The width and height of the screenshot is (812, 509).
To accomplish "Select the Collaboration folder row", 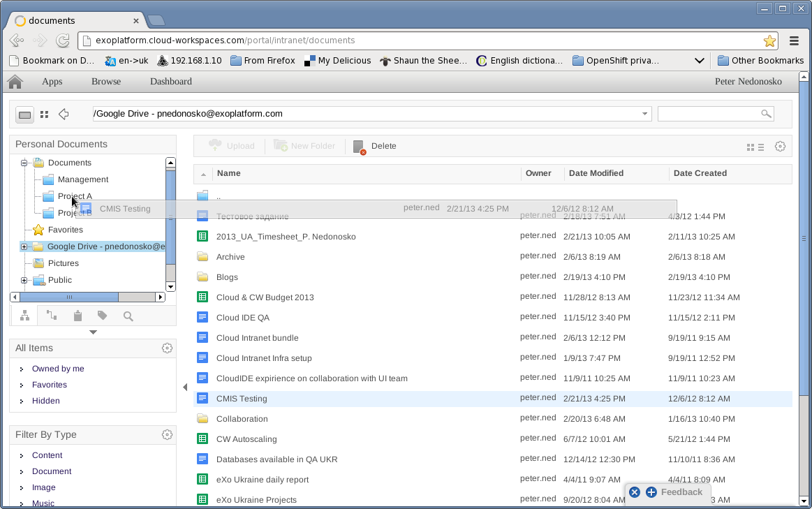I will pyautogui.click(x=492, y=419).
